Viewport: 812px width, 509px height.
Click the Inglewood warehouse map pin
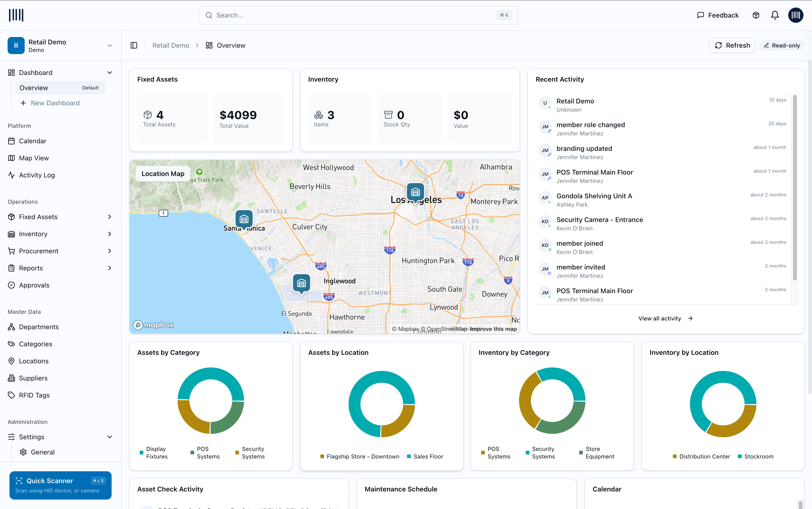coord(301,283)
